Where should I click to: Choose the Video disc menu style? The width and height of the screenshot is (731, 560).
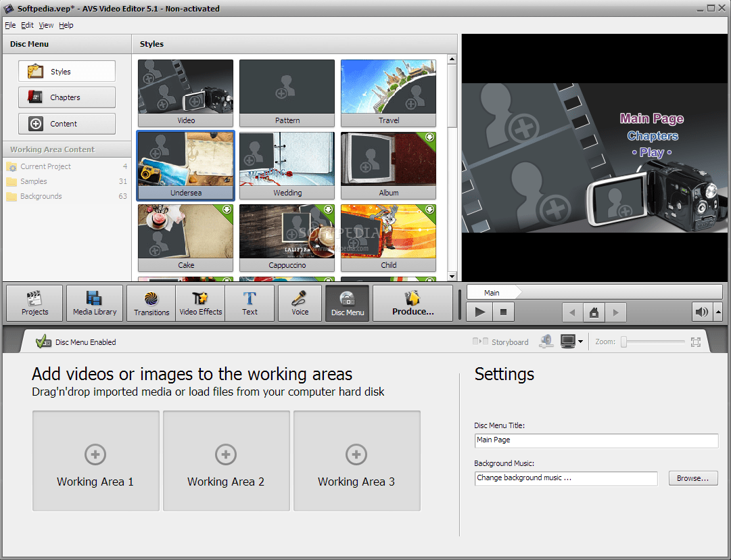point(185,93)
